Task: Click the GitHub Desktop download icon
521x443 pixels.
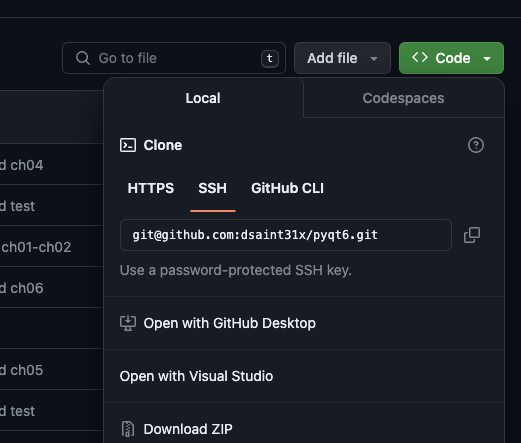Action: point(128,323)
